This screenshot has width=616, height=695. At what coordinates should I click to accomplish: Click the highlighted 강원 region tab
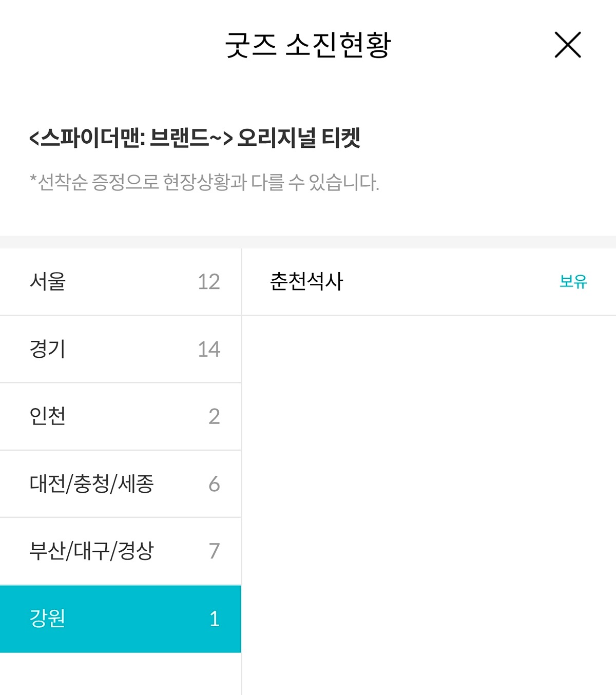click(120, 619)
